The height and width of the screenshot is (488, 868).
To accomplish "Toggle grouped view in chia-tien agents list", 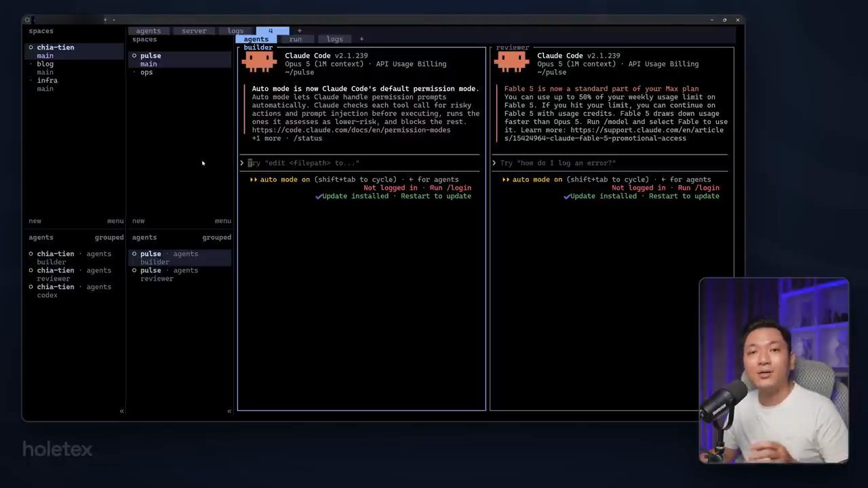I will pos(109,237).
